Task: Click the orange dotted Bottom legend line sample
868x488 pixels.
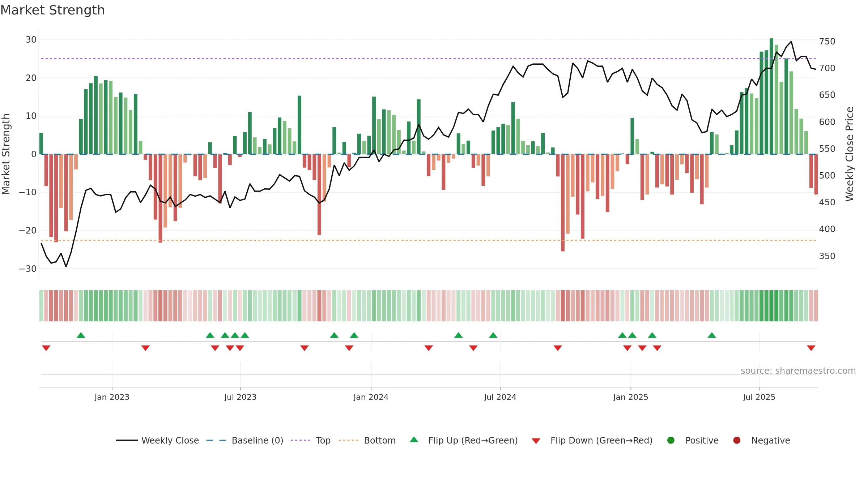Action: 348,440
